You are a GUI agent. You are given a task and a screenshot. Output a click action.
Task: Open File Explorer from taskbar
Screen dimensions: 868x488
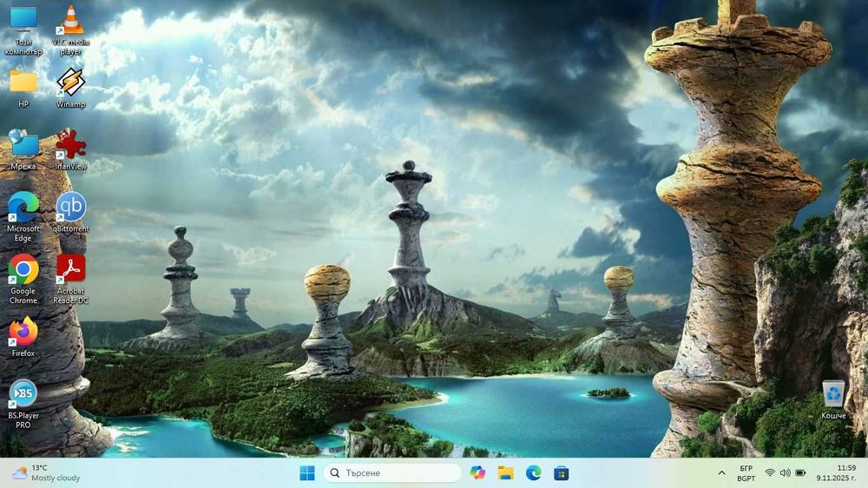(505, 473)
